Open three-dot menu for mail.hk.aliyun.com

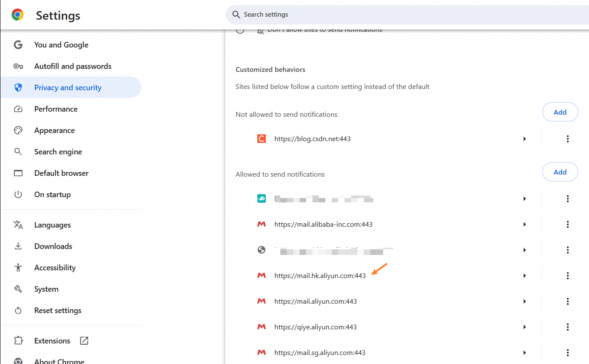coord(568,275)
